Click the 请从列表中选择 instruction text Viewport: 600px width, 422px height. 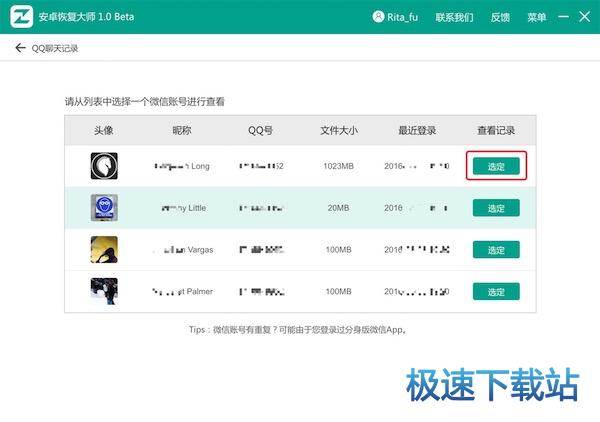pos(145,102)
